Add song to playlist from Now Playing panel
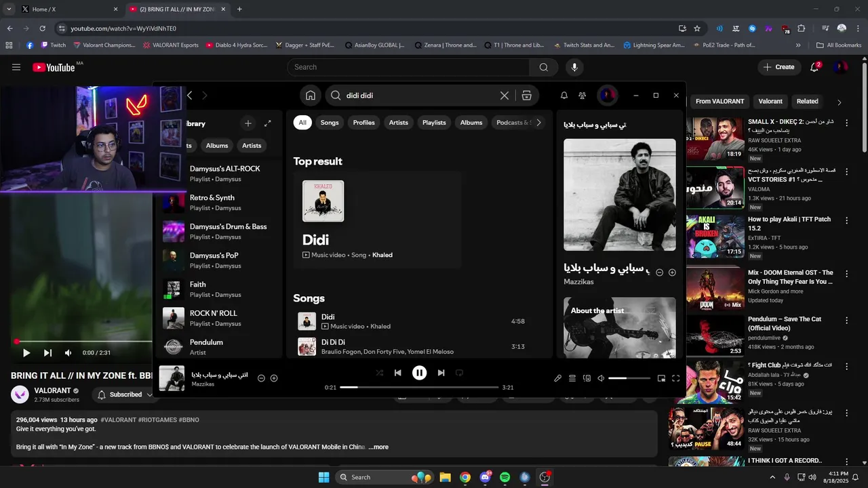 pos(672,272)
